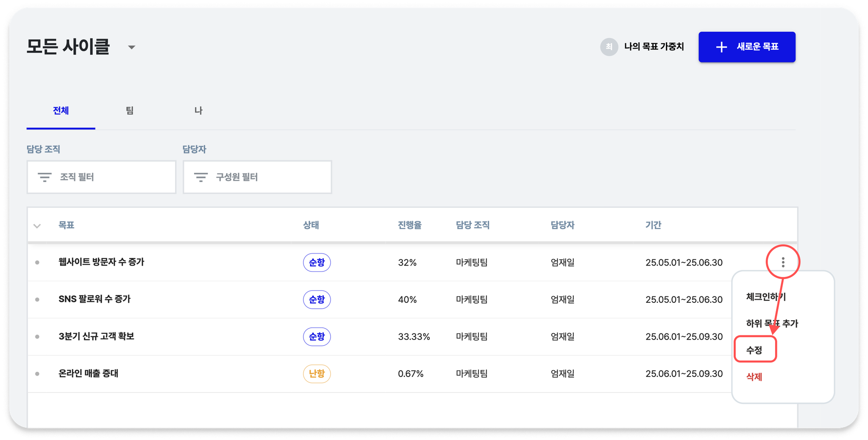Click the 순항 badge for 웹사이트 방문자 수 증가
This screenshot has width=868, height=440.
click(x=317, y=263)
